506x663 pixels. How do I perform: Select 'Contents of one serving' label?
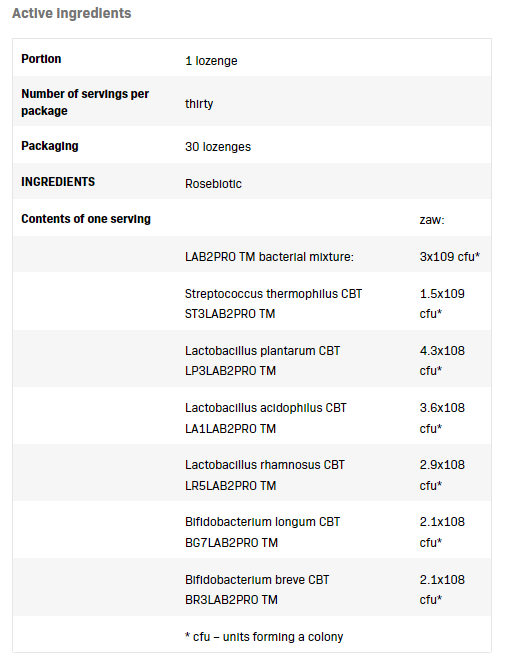(86, 219)
